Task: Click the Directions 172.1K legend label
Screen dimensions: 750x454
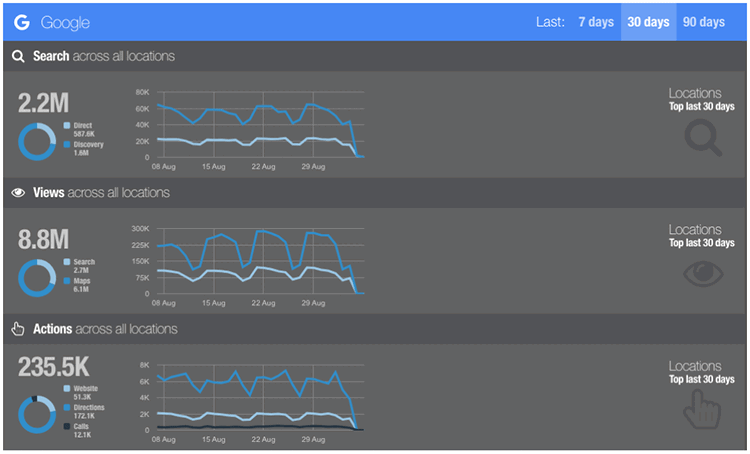Action: (88, 411)
